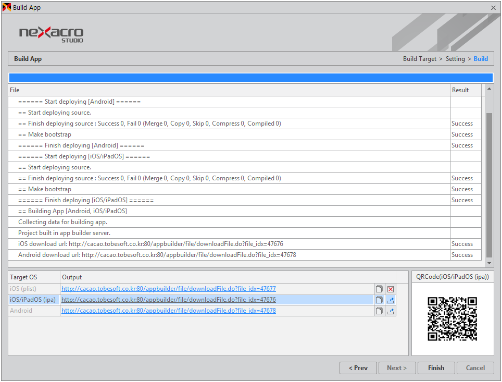Screen dimensions: 502x382
Task: Download the iOS/iPadOS (ipa) file
Action: [391, 300]
